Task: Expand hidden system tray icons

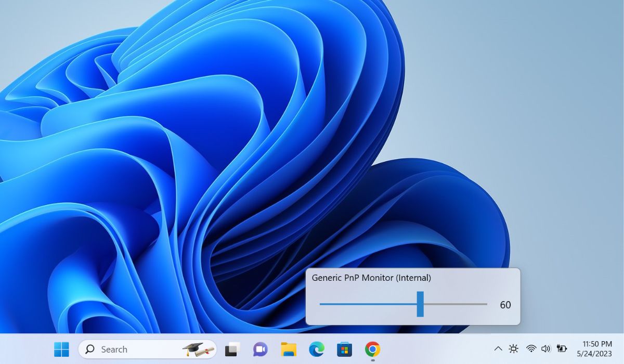Action: pyautogui.click(x=498, y=349)
